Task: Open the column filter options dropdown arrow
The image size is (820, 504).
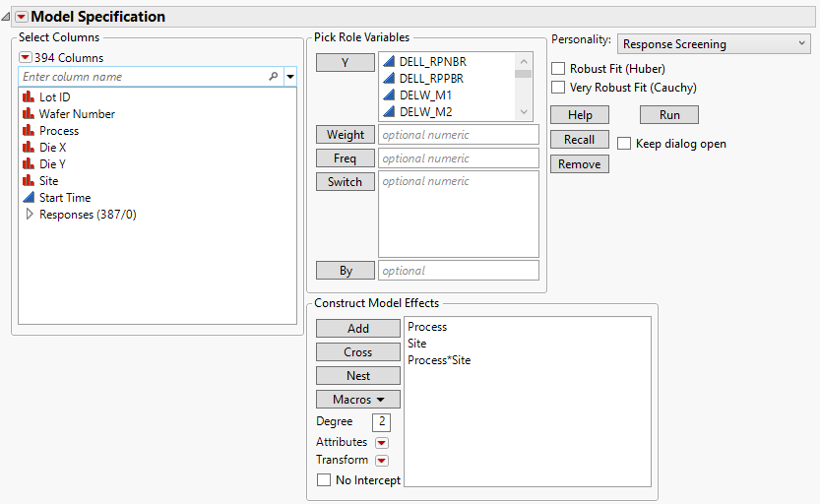Action: 290,77
